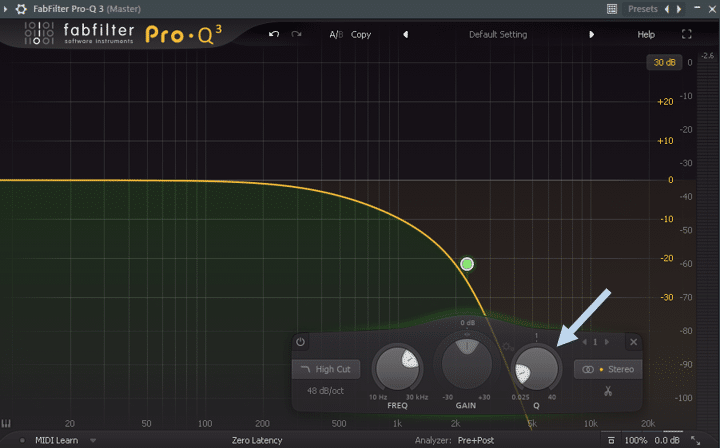Open the Stereo placement menu
This screenshot has height=448, width=720.
(x=608, y=369)
